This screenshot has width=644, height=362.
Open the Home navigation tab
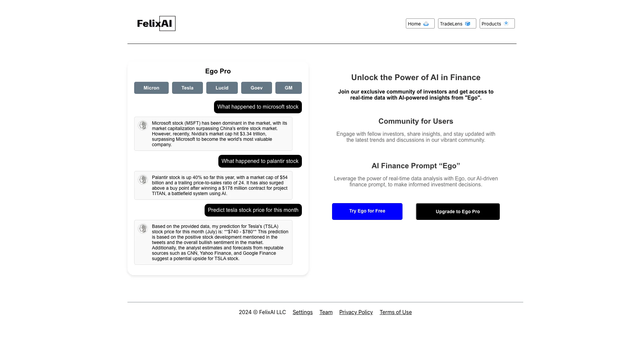420,23
